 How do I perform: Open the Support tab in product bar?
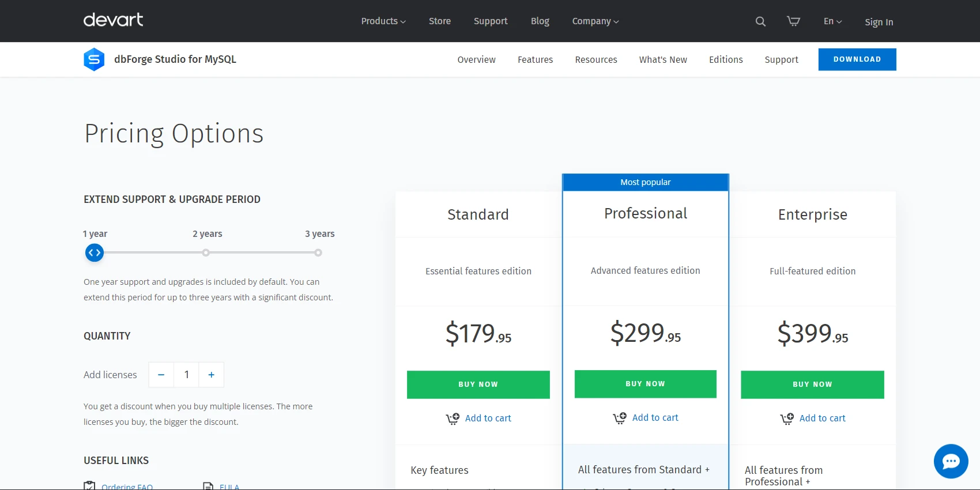[781, 59]
